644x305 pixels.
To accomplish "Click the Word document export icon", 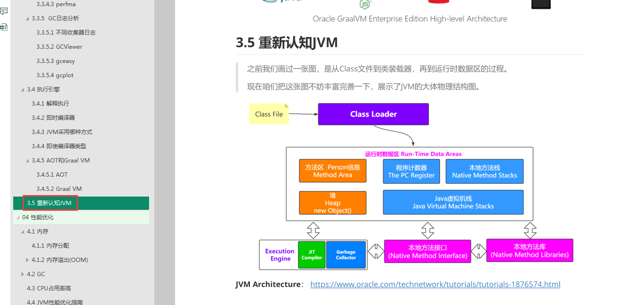I will pyautogui.click(x=5, y=27).
